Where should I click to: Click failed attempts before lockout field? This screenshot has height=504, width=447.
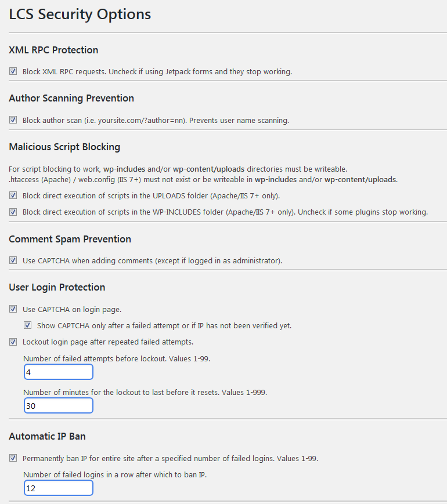[x=59, y=372]
